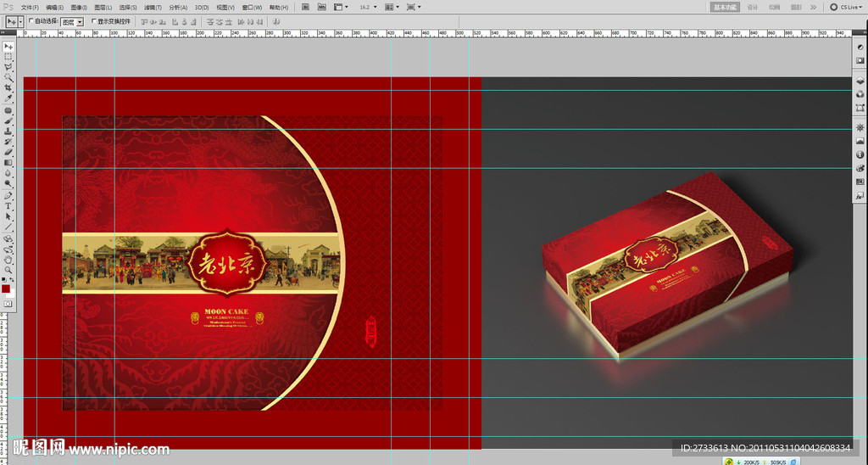Select the Crop tool
Image resolution: width=868 pixels, height=465 pixels.
point(8,87)
